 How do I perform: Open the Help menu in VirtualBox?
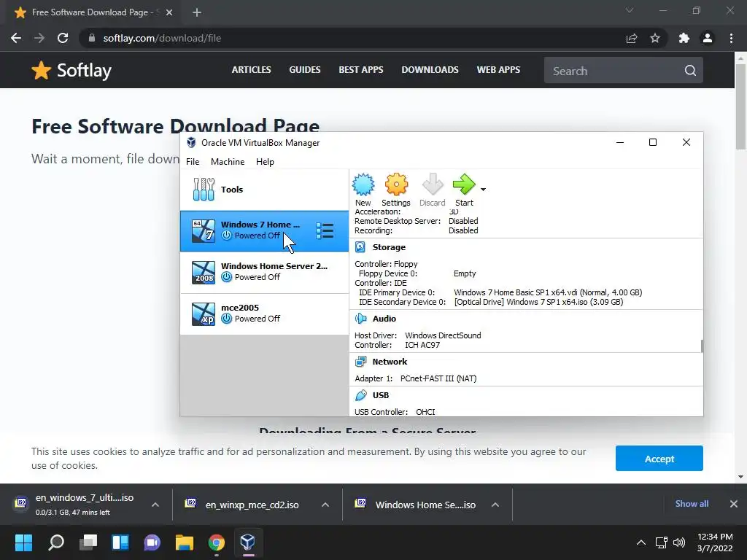[x=265, y=162]
